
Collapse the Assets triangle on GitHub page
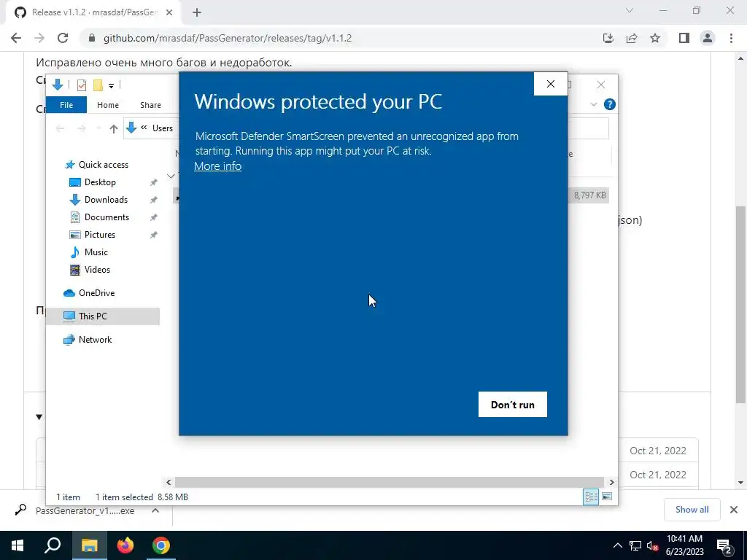pos(39,417)
